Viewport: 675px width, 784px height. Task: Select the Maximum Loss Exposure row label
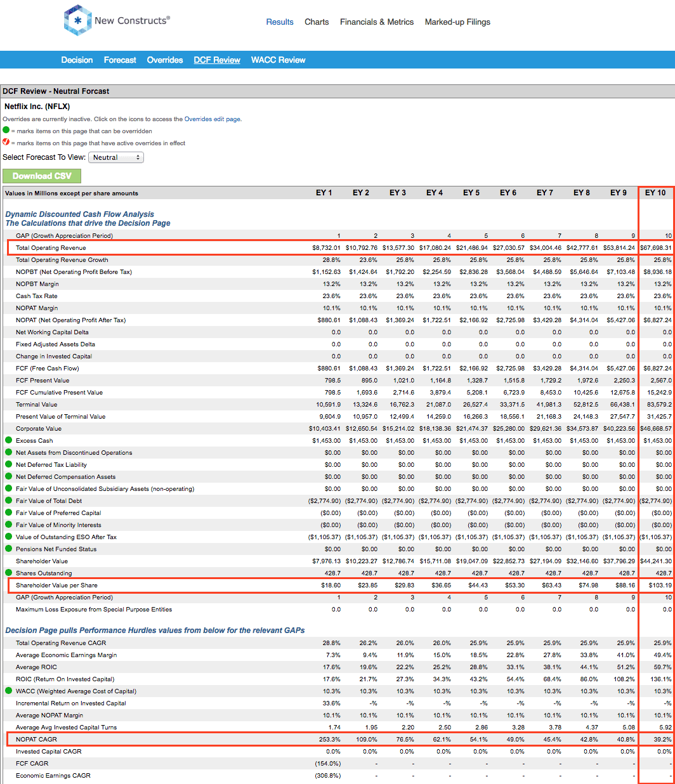tap(94, 609)
